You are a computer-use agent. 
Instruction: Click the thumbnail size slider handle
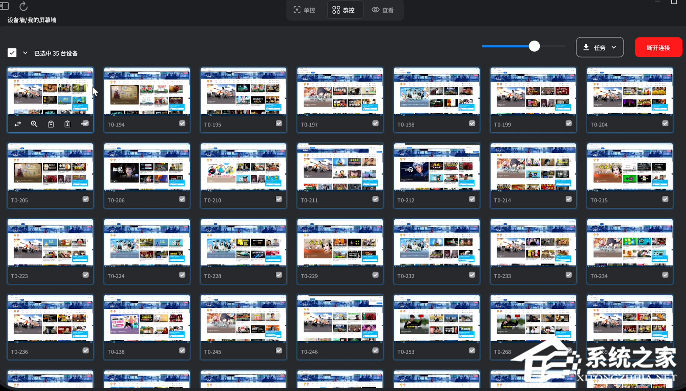click(534, 46)
